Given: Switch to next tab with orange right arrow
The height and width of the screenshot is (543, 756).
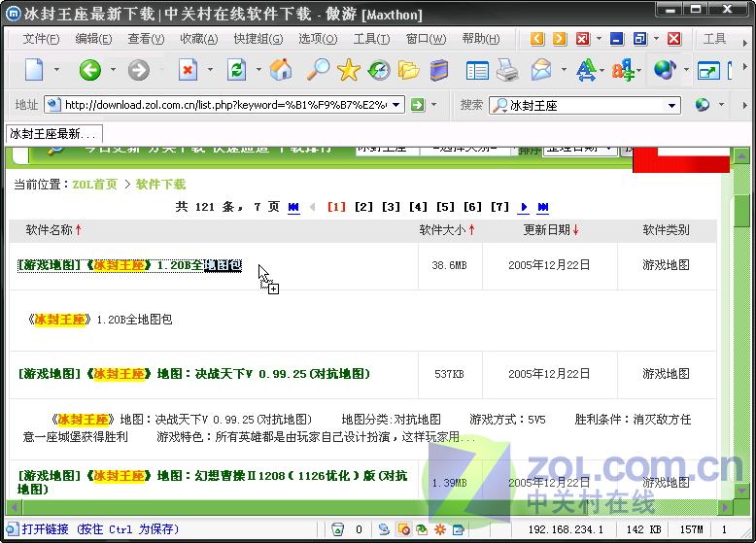Looking at the screenshot, I should (x=560, y=39).
